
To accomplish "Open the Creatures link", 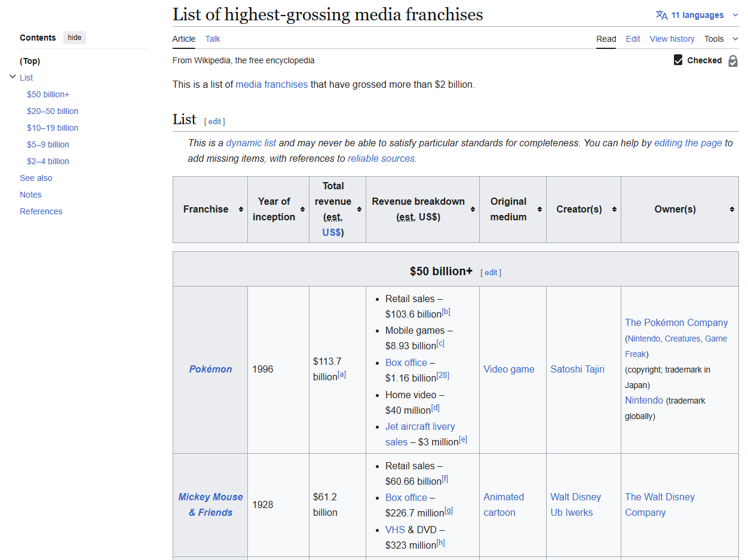I will click(x=682, y=339).
